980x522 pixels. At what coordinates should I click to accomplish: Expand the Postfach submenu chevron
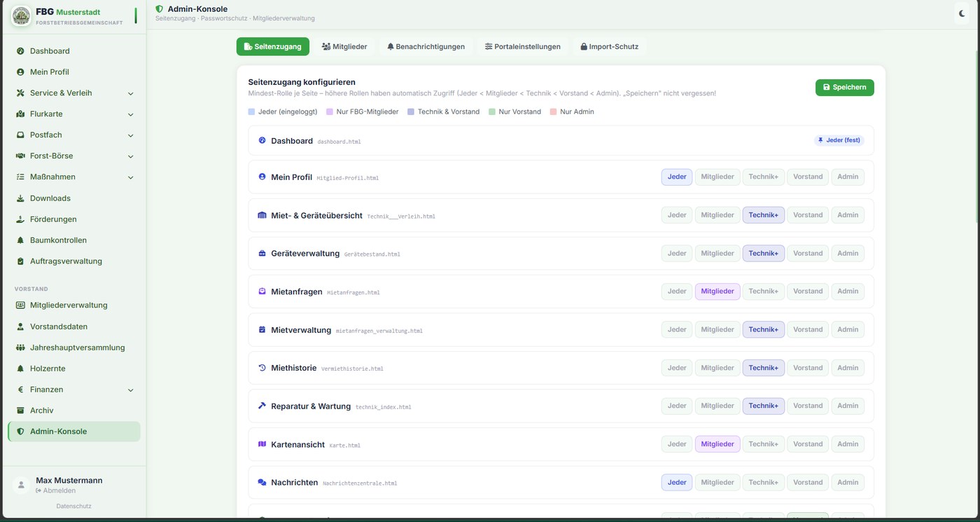(x=131, y=135)
